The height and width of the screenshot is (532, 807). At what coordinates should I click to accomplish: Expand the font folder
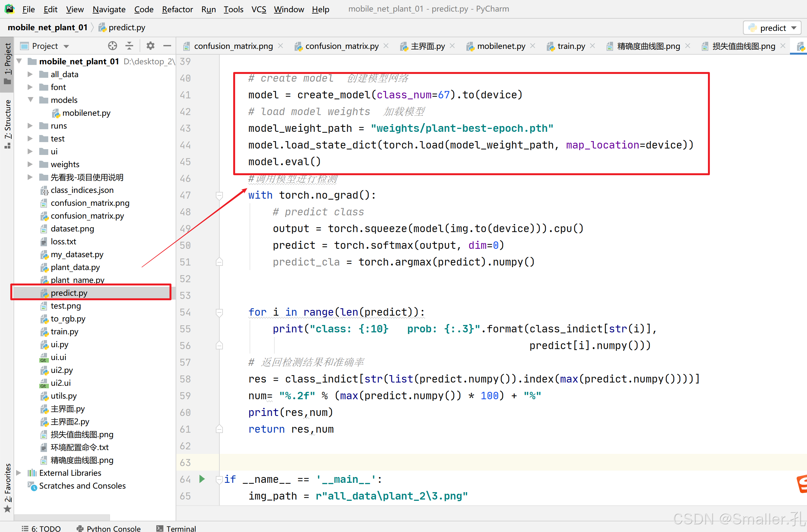click(x=30, y=87)
